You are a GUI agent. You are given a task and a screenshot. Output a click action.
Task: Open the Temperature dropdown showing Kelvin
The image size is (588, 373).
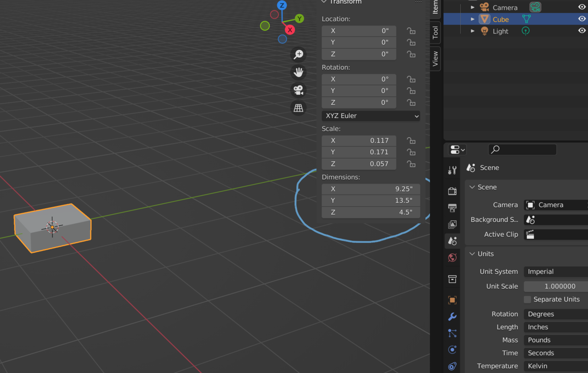pos(556,366)
